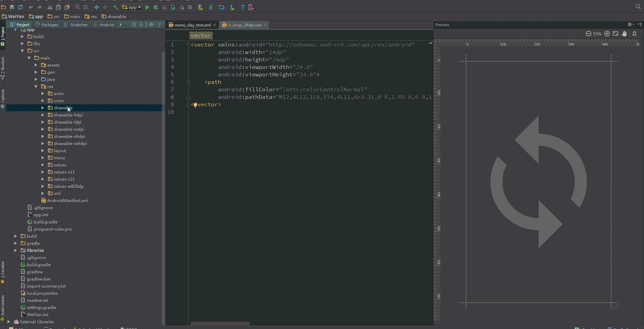Click the Cut scissors icon

pyautogui.click(x=50, y=7)
